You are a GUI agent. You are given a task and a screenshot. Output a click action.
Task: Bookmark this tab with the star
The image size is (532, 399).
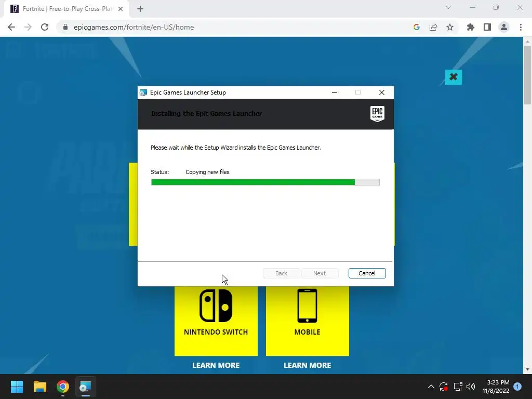450,27
